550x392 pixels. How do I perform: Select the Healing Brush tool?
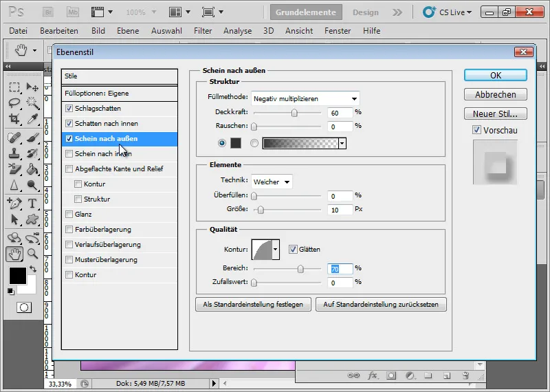[x=14, y=138]
